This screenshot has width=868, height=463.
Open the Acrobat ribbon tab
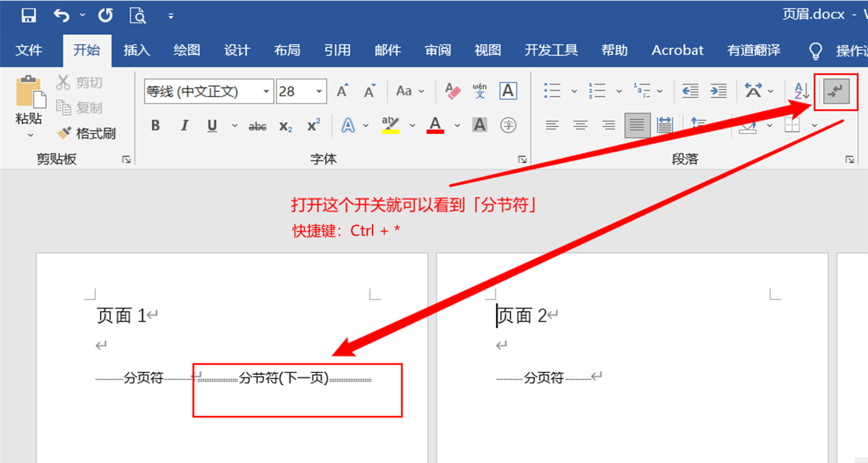677,50
